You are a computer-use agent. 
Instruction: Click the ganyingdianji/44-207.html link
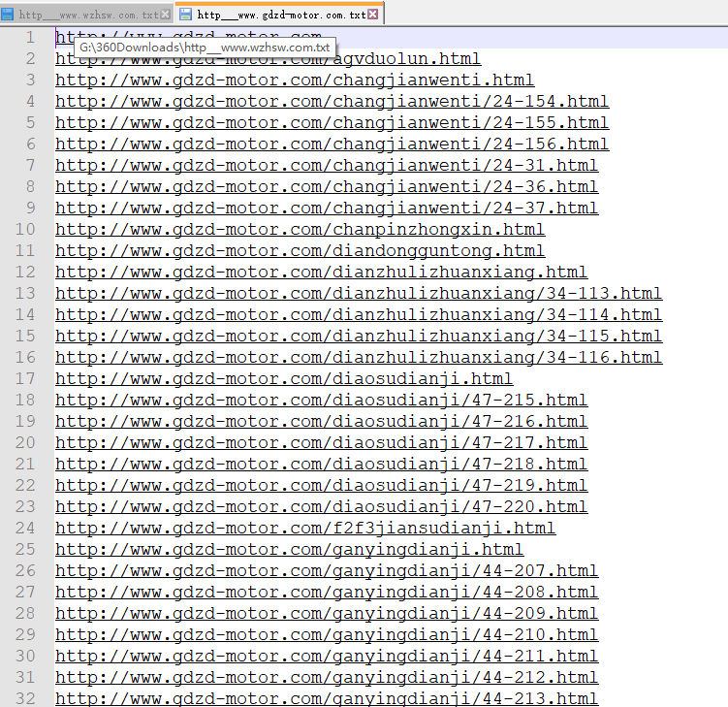click(x=326, y=571)
